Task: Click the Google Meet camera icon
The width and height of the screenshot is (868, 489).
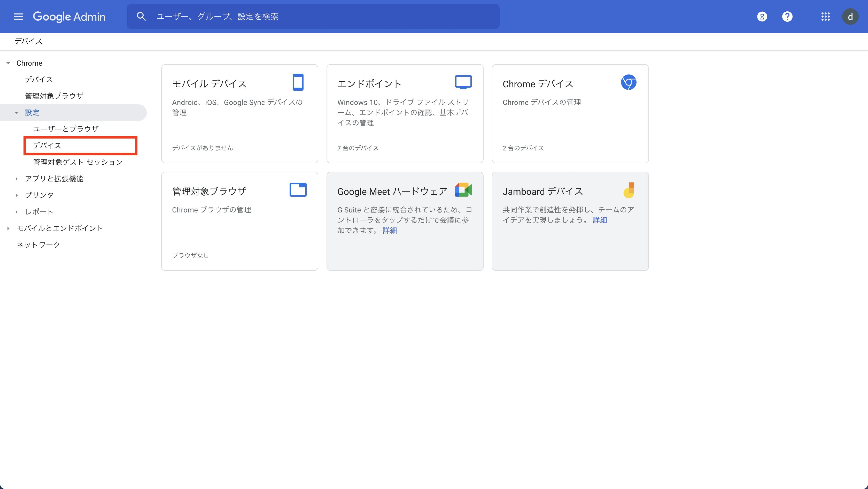Action: click(463, 190)
